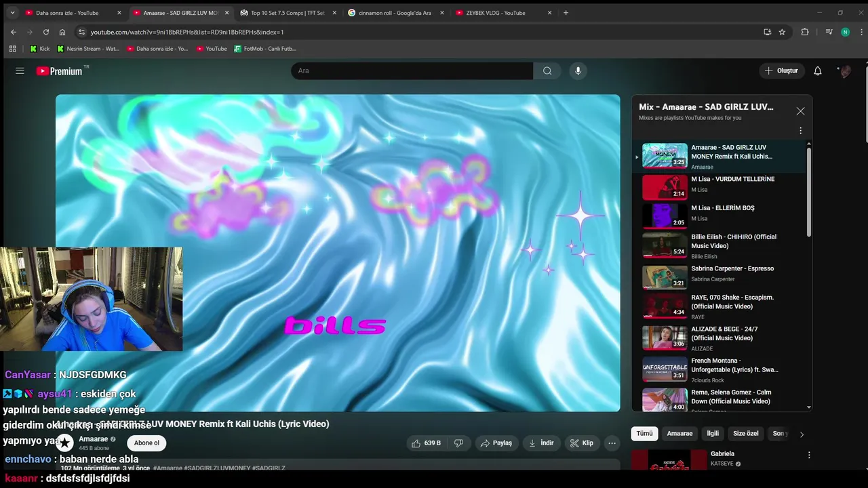Viewport: 868px width, 488px height.
Task: Open the YouTube bookmark in bookmarks bar
Action: tap(212, 49)
